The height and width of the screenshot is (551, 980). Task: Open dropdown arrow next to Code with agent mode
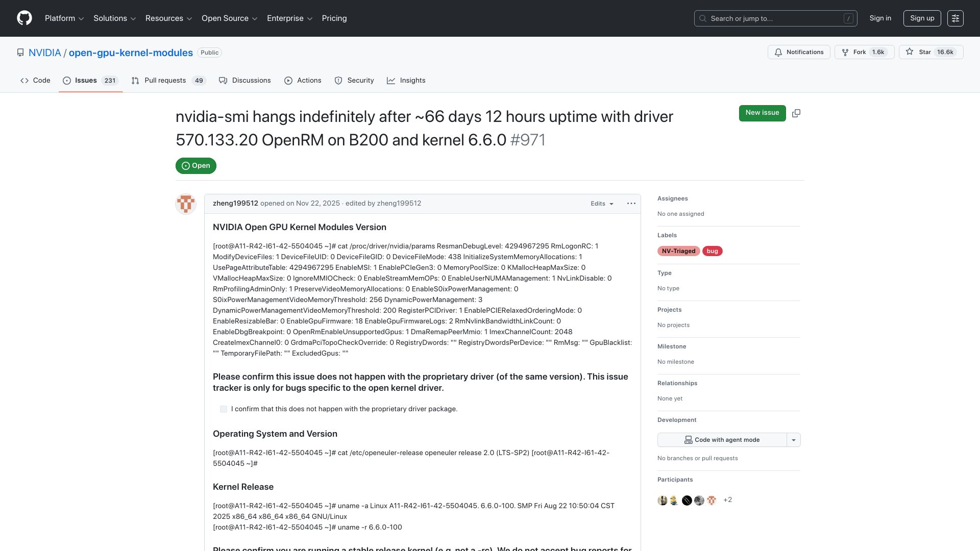click(x=794, y=440)
